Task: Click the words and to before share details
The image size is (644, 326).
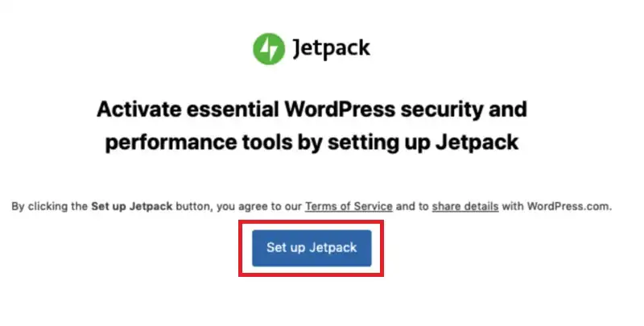Action: [412, 206]
